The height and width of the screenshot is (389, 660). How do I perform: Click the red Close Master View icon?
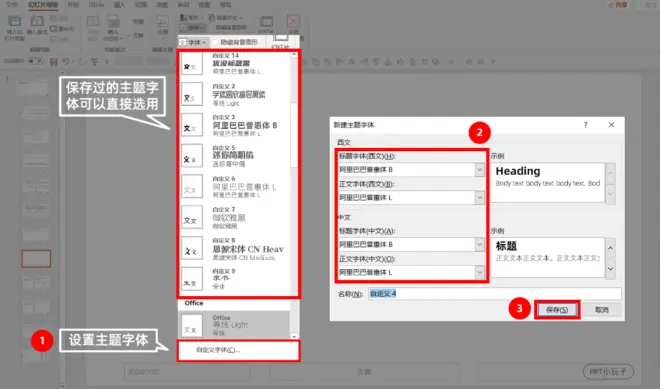coord(293,21)
